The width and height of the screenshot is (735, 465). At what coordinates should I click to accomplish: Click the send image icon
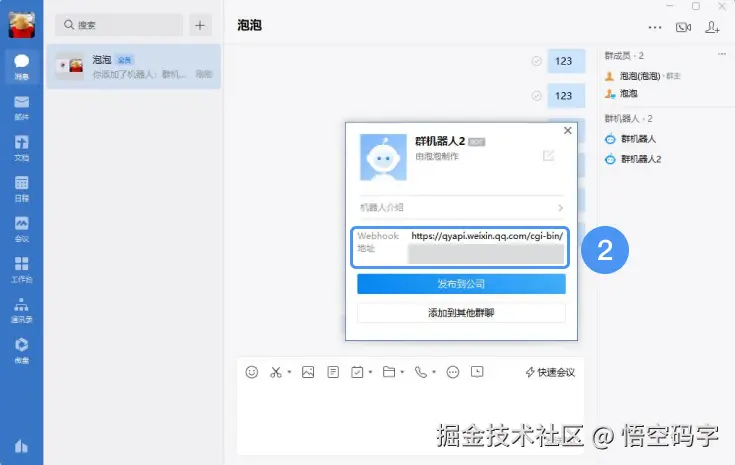click(x=308, y=372)
